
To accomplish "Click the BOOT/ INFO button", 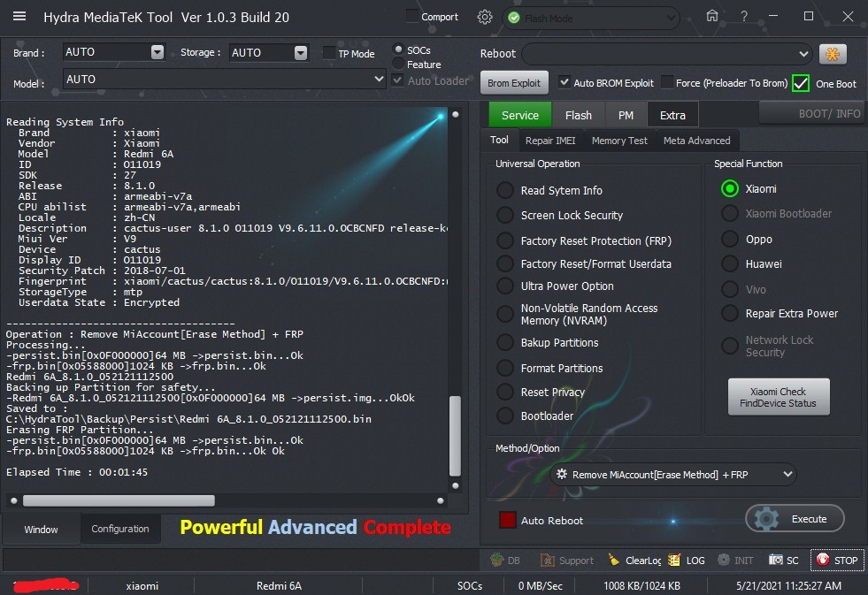I will 811,113.
